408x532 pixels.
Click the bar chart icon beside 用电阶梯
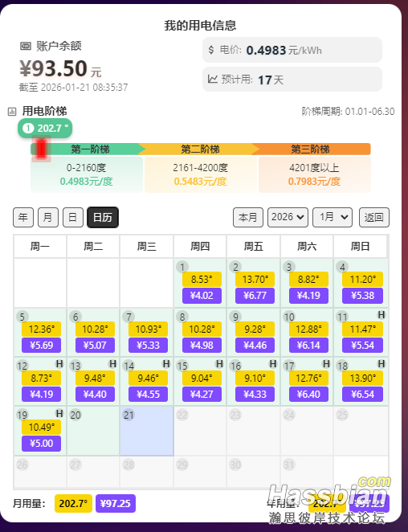12,111
